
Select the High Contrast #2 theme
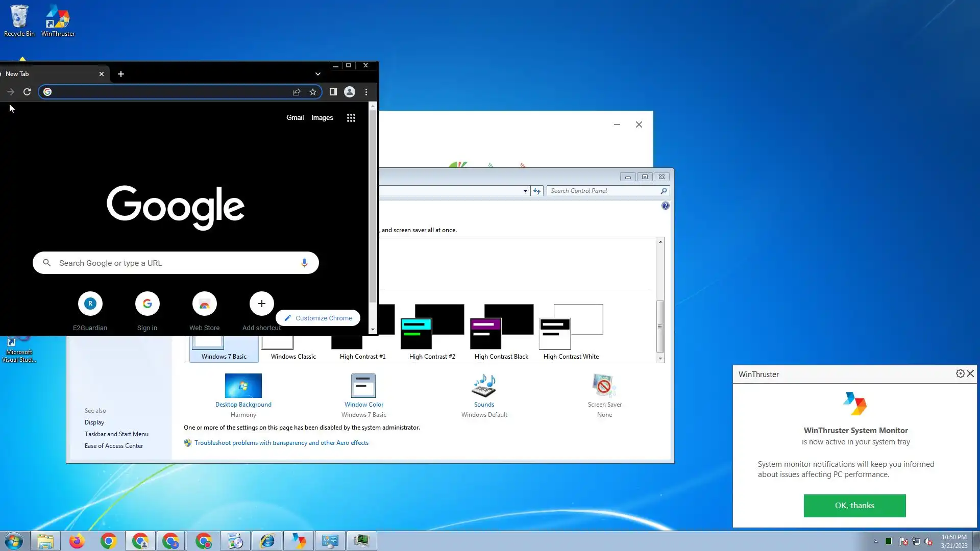point(432,332)
